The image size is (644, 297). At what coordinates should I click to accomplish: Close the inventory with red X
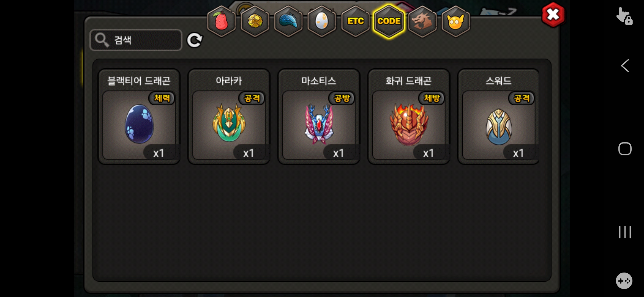[553, 15]
